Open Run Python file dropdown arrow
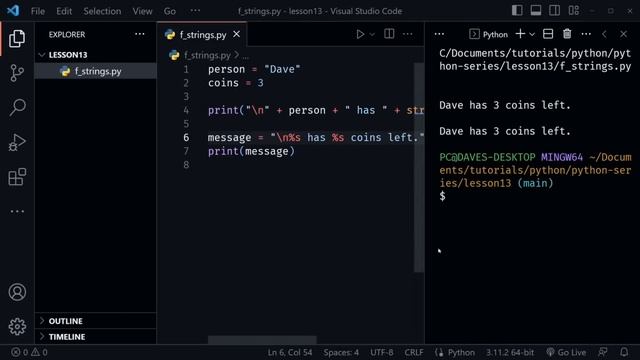Image resolution: width=640 pixels, height=360 pixels. [x=372, y=35]
